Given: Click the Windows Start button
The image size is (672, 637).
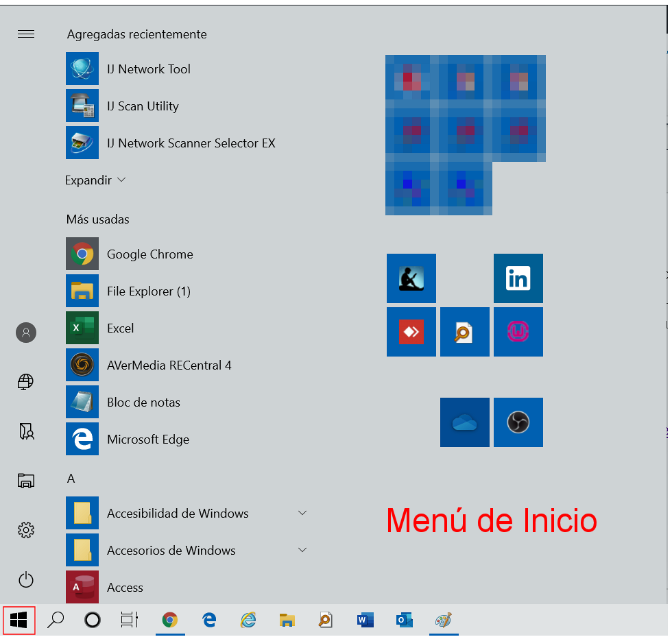Looking at the screenshot, I should pos(19,620).
